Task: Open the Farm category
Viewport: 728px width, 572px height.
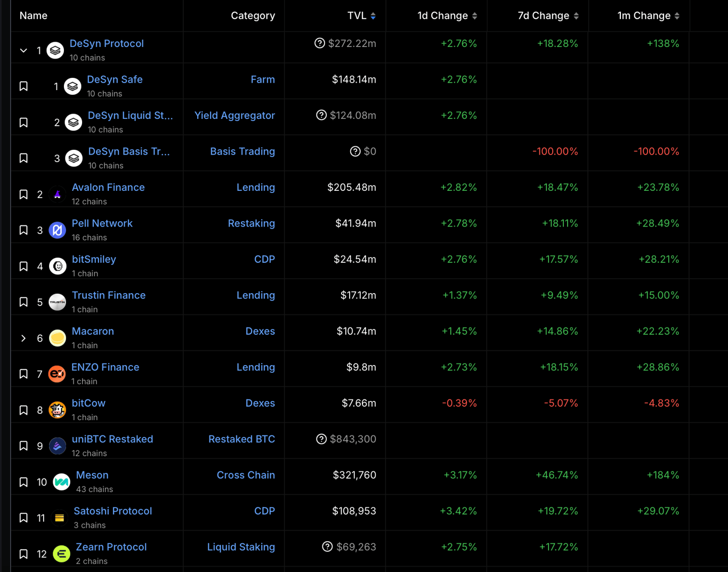Action: 263,79
